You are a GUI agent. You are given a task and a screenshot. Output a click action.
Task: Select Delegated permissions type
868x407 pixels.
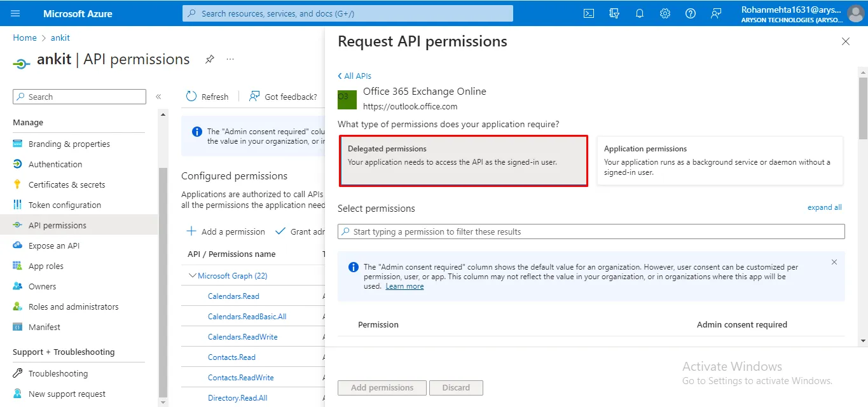[464, 161]
